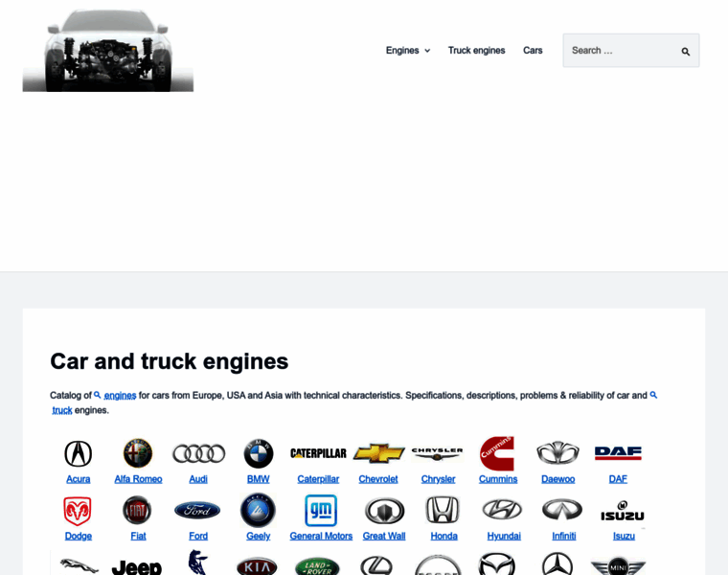Click the Great Wall emblem logo
Screen dimensions: 728x575
(384, 511)
